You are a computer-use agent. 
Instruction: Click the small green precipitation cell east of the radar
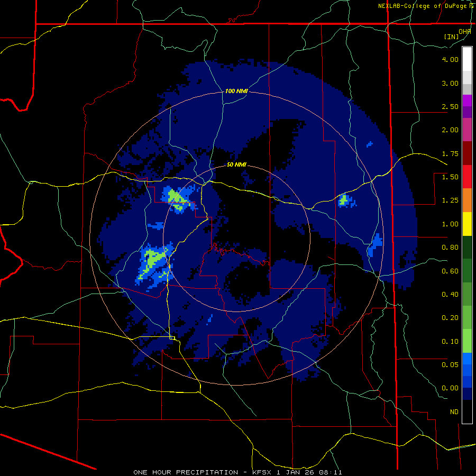coord(343,200)
